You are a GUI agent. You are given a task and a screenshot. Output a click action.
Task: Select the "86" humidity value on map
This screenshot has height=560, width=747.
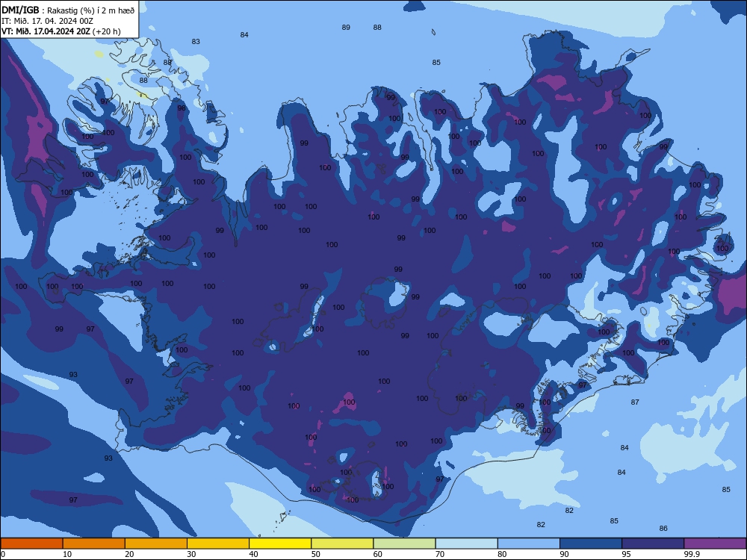point(663,528)
